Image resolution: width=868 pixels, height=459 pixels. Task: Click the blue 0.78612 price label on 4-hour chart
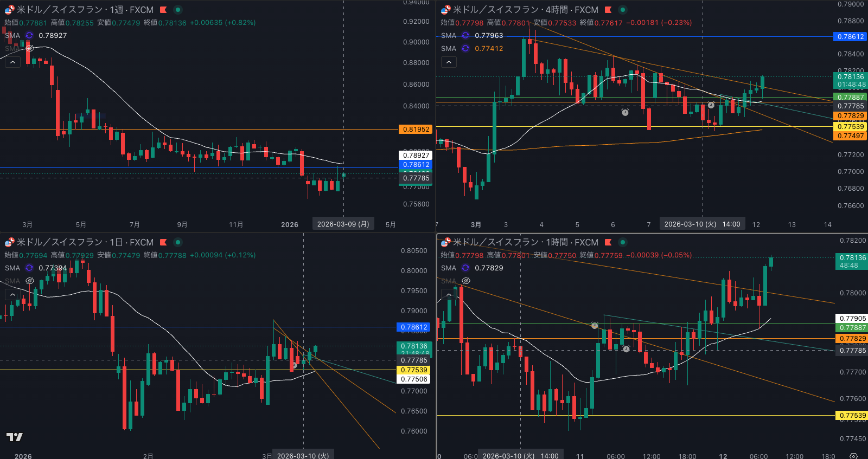coord(850,37)
